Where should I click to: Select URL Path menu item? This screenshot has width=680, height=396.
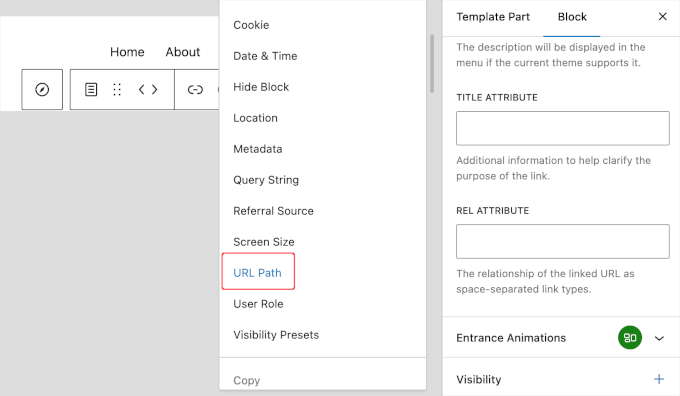click(258, 273)
